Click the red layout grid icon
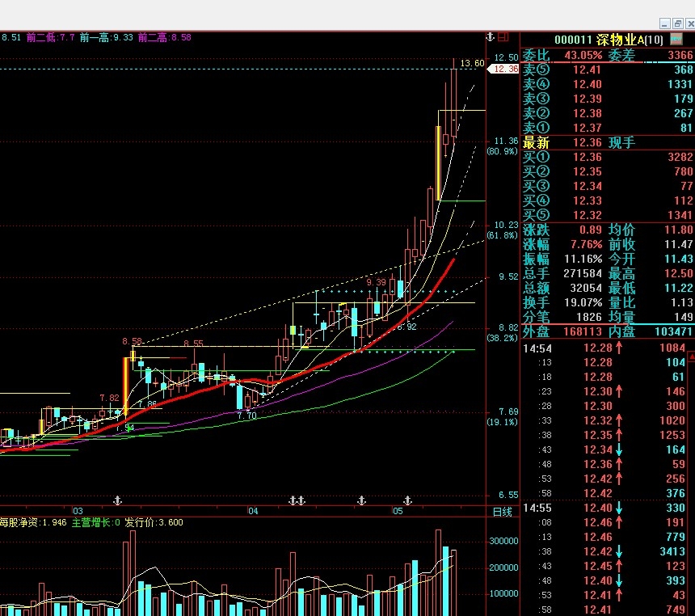The image size is (695, 616). (503, 37)
